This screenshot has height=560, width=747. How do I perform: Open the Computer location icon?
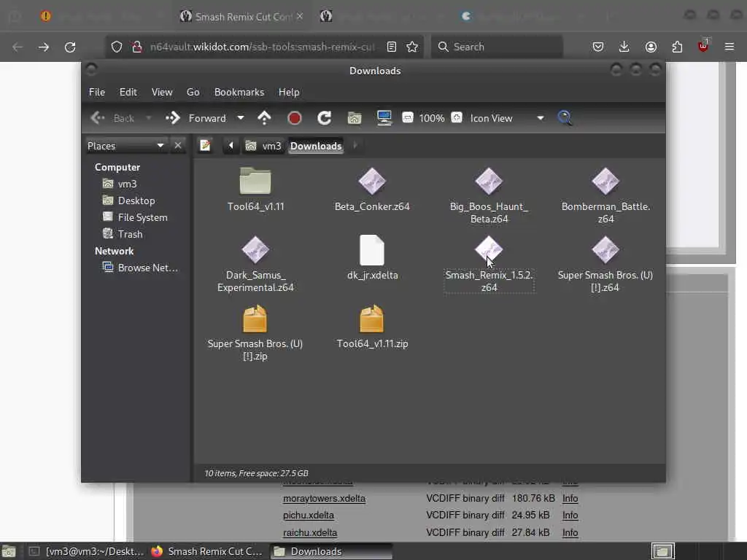[x=384, y=118]
